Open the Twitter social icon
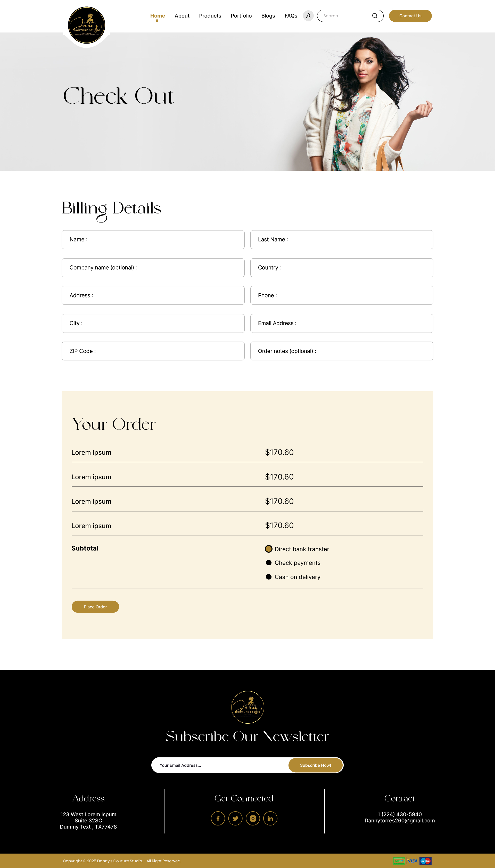Viewport: 495px width, 868px height. tap(235, 819)
